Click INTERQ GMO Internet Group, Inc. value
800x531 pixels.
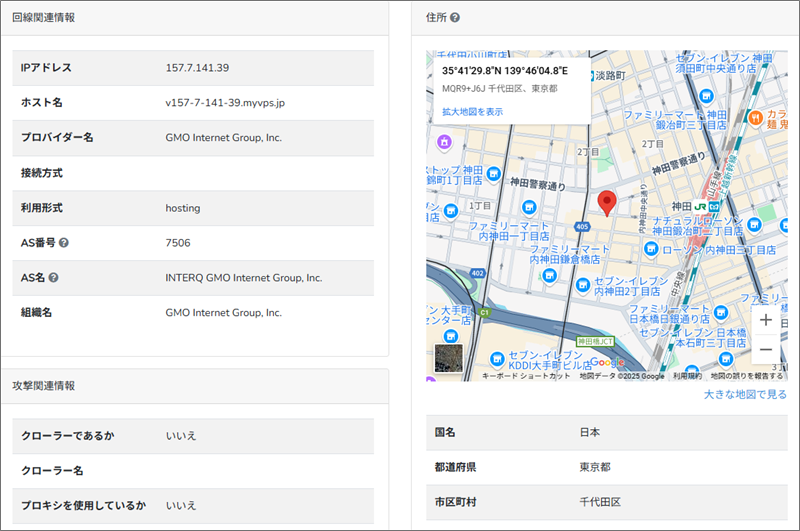[x=243, y=278]
